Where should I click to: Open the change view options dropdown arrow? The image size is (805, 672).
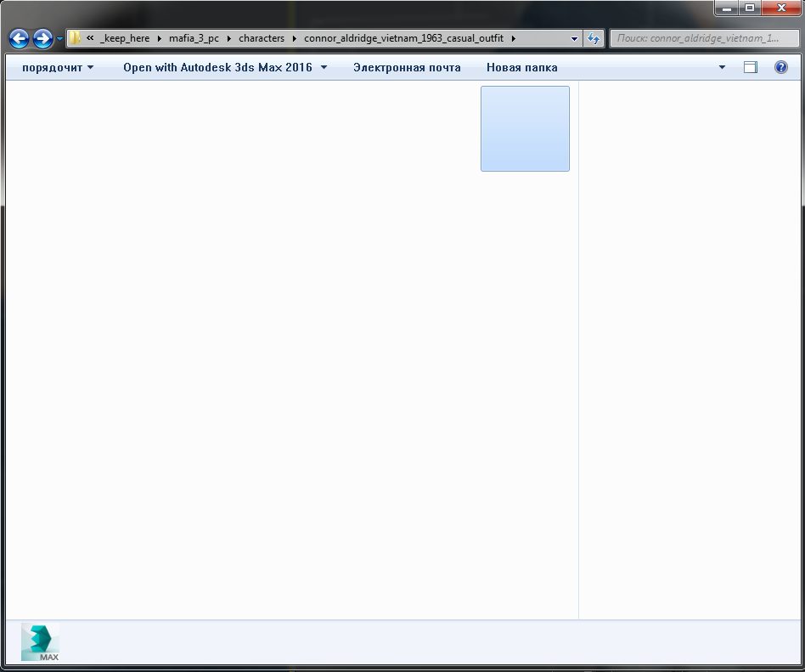point(722,67)
